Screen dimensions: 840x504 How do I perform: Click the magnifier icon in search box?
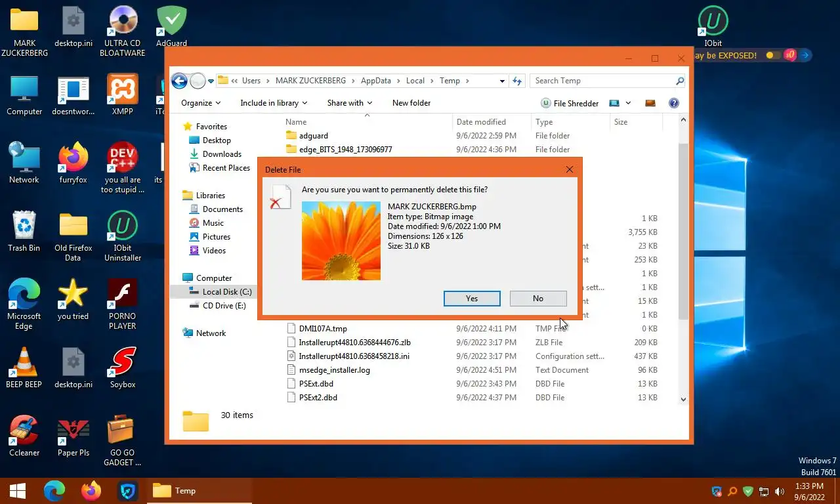coord(680,81)
